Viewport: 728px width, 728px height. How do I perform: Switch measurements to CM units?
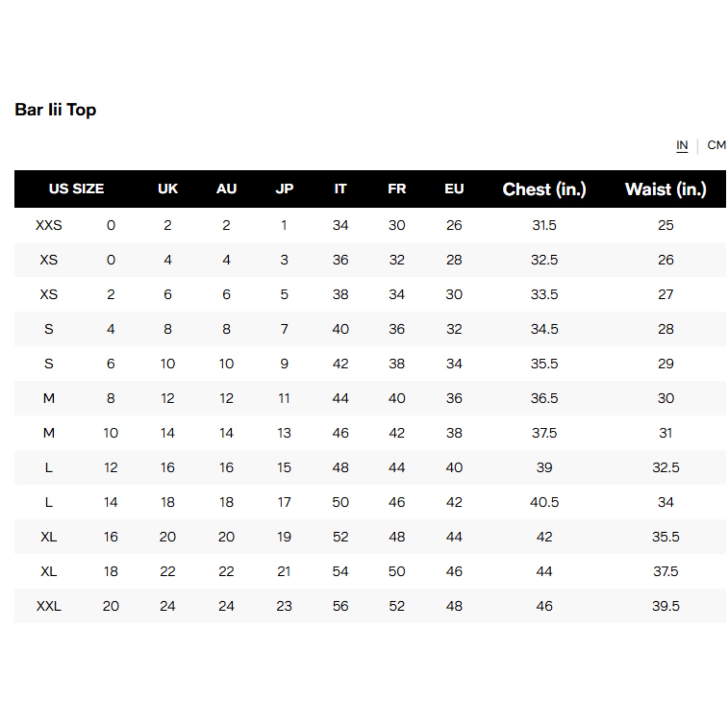pos(716,145)
